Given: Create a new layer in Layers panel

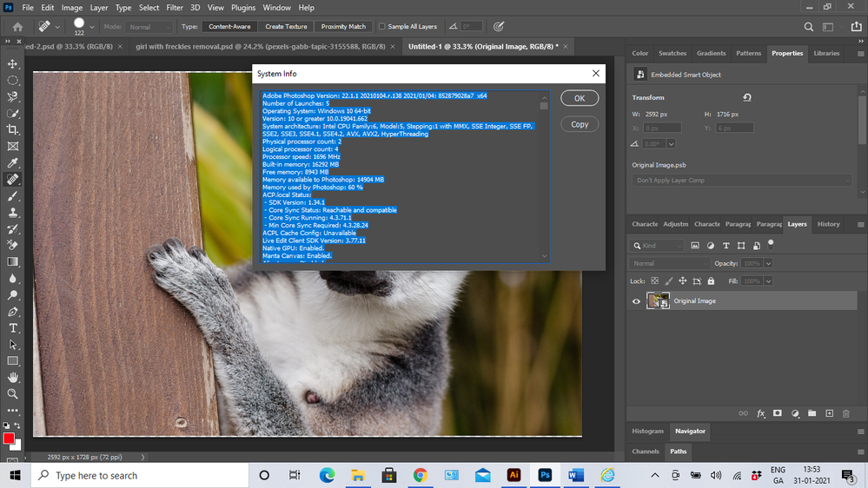Looking at the screenshot, I should coord(830,414).
